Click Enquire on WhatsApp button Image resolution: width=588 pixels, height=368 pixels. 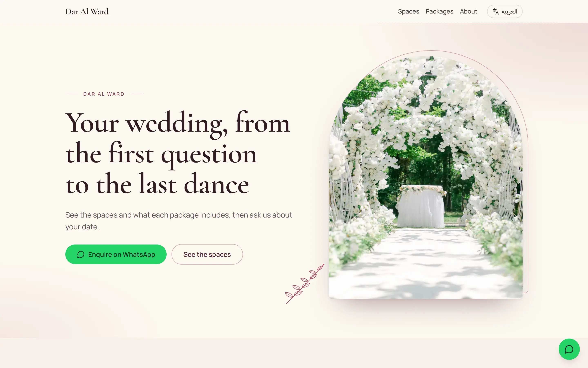point(116,254)
